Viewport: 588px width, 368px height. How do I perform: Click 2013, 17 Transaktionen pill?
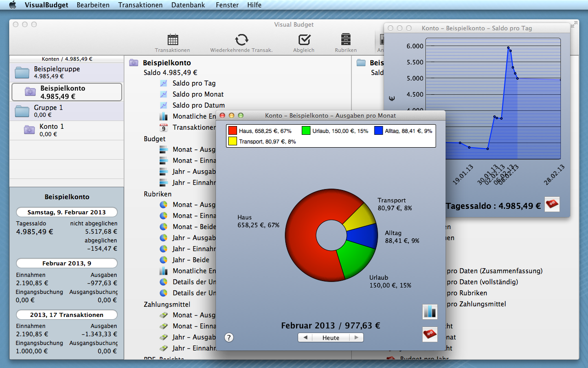(x=67, y=315)
